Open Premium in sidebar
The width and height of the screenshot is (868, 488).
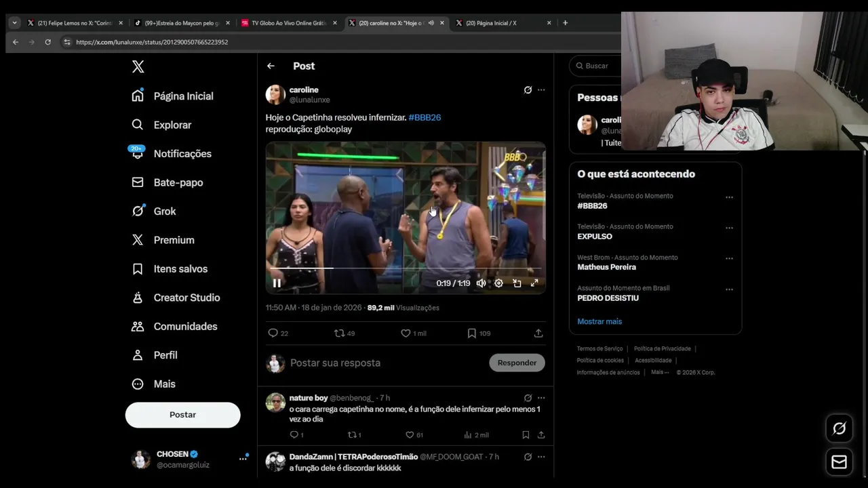pyautogui.click(x=163, y=240)
